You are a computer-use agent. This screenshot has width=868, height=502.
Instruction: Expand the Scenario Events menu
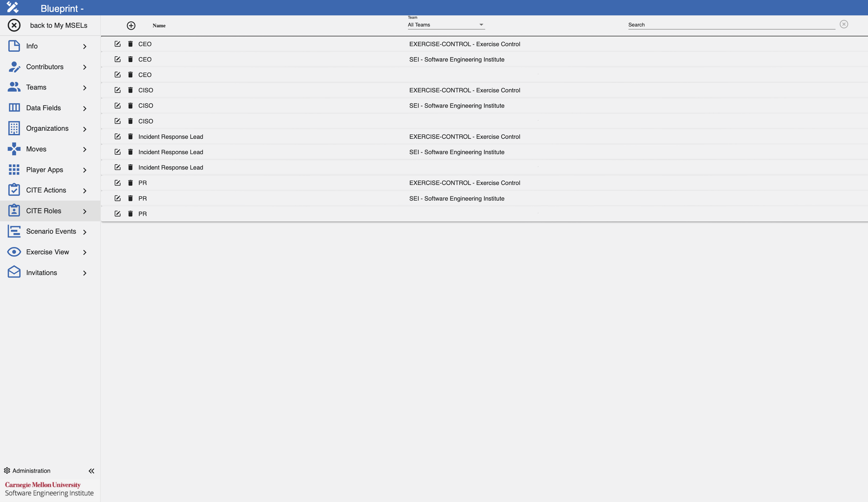pos(51,231)
